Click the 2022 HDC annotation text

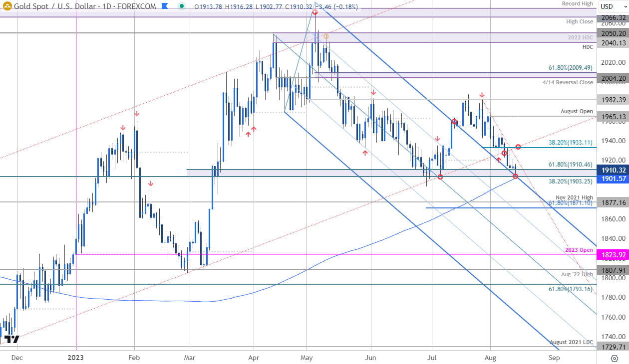(x=580, y=37)
